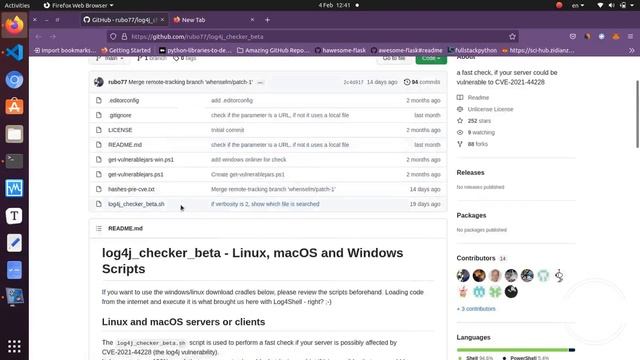This screenshot has width=640, height=360.
Task: Open commit 'if verbosity is 2' message
Action: click(x=265, y=204)
